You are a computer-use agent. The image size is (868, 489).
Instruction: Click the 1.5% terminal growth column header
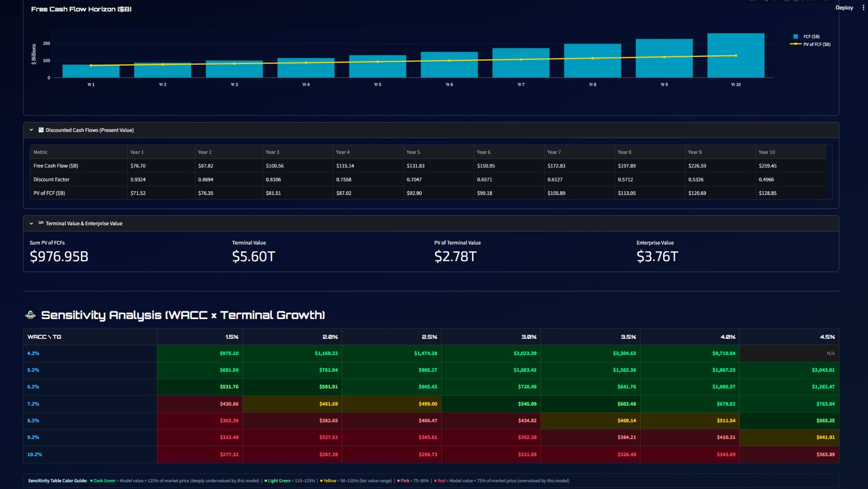pyautogui.click(x=200, y=337)
